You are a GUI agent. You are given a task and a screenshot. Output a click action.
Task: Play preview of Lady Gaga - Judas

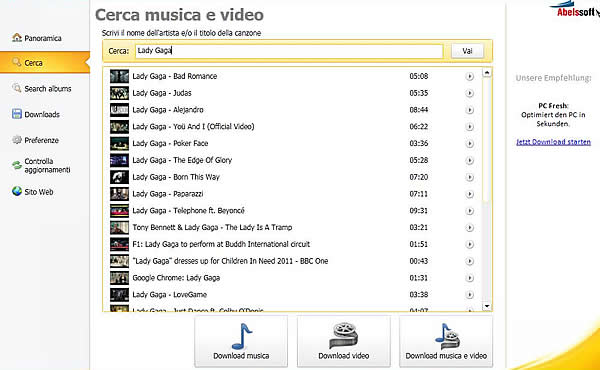(x=470, y=93)
